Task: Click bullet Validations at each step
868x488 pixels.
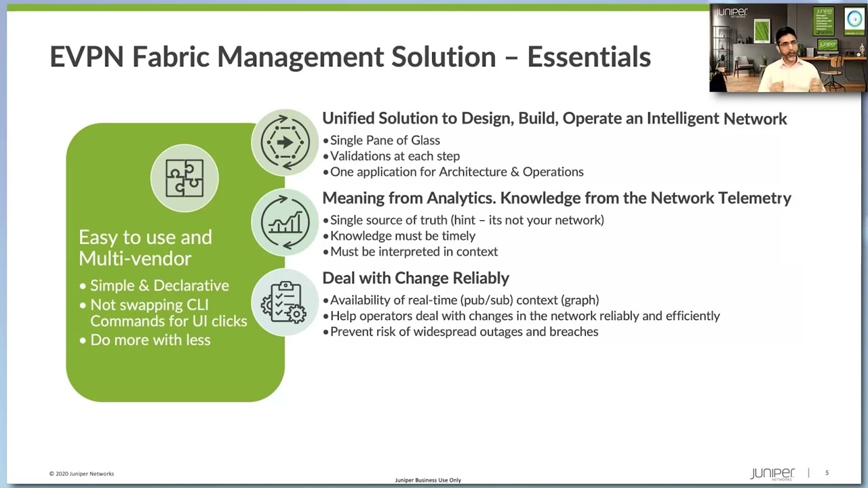Action: pos(391,156)
